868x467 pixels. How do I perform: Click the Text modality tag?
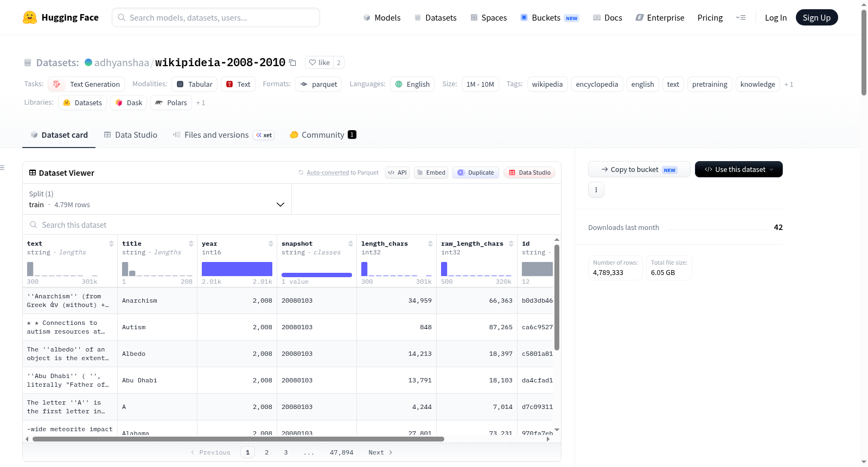(238, 84)
